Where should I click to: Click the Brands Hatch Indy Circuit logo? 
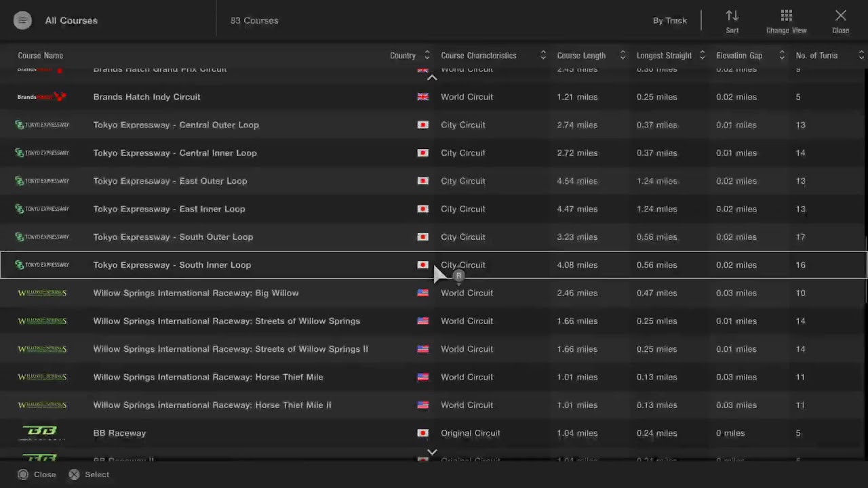pyautogui.click(x=41, y=97)
